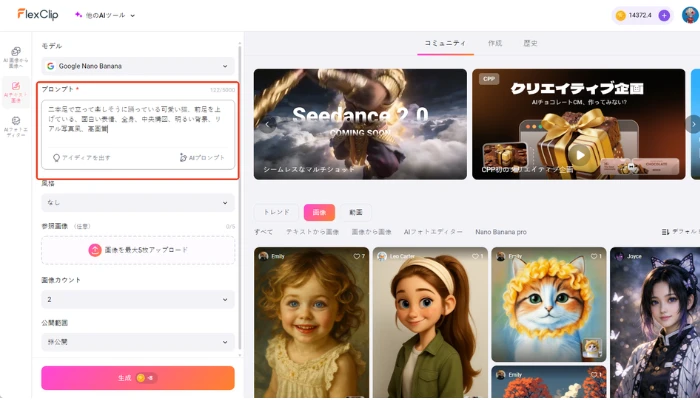Select the AI photo editor sidebar tool

tap(16, 126)
